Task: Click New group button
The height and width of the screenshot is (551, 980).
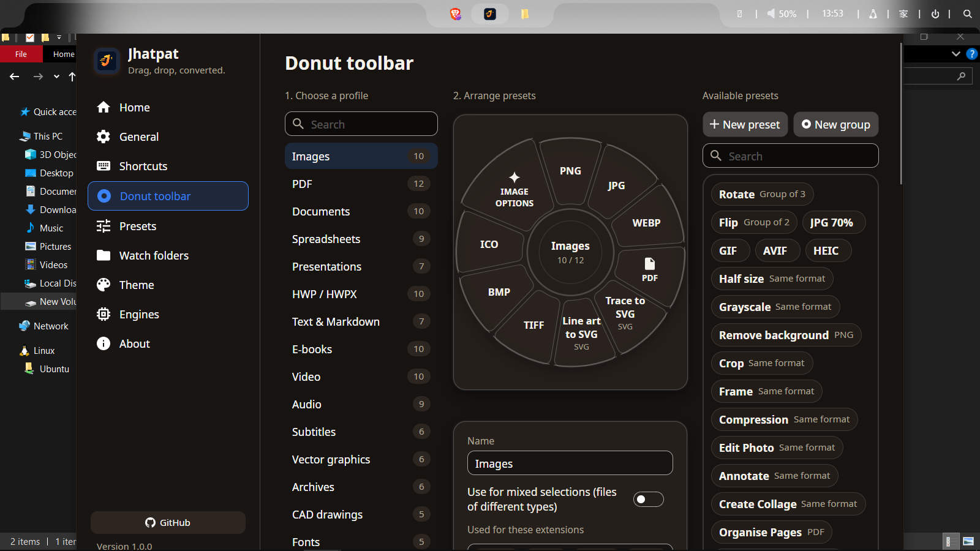Action: click(835, 124)
